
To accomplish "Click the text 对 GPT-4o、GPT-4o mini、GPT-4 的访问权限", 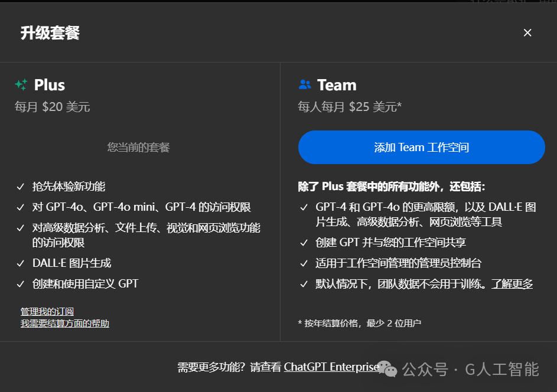I will [x=141, y=207].
